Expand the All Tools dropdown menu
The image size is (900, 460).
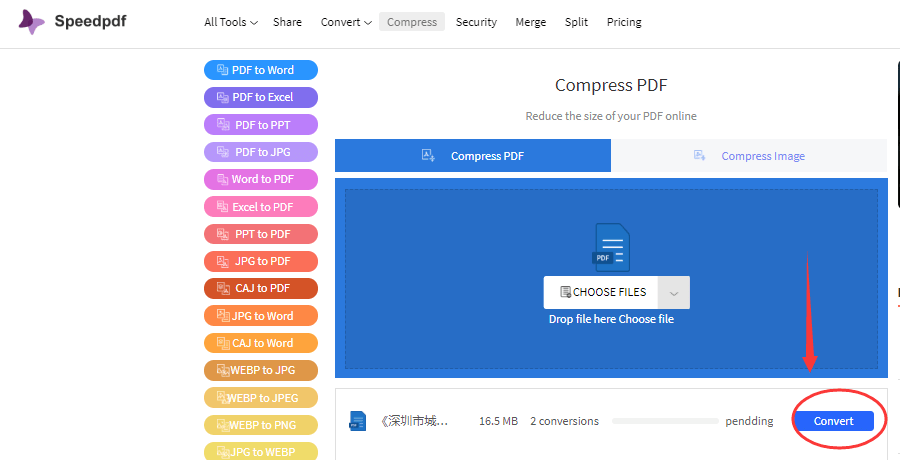click(x=230, y=22)
